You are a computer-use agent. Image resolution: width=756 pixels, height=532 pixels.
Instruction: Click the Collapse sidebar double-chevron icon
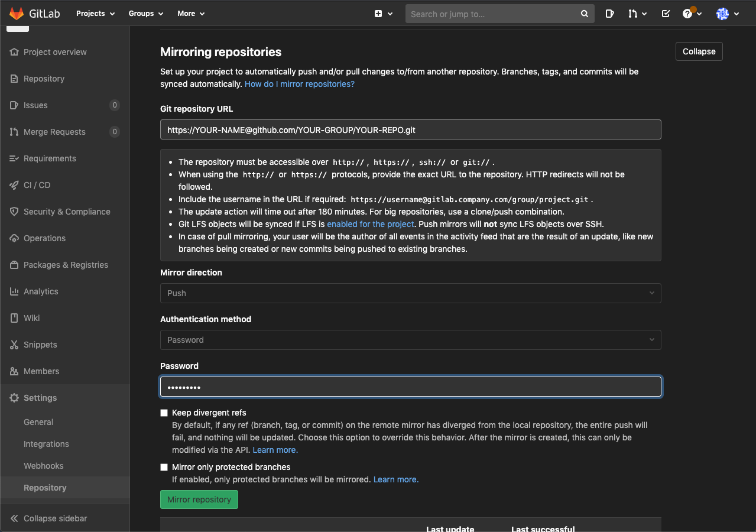pyautogui.click(x=14, y=518)
